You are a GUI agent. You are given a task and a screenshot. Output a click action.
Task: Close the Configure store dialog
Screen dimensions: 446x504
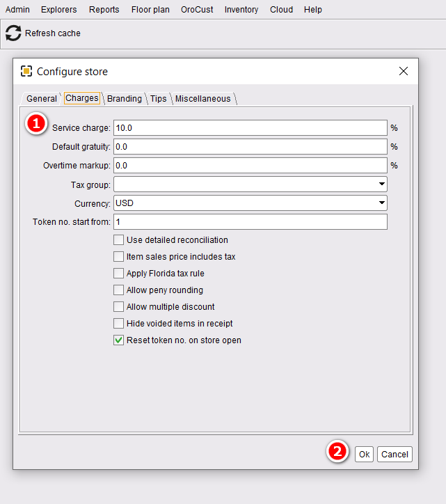point(404,71)
